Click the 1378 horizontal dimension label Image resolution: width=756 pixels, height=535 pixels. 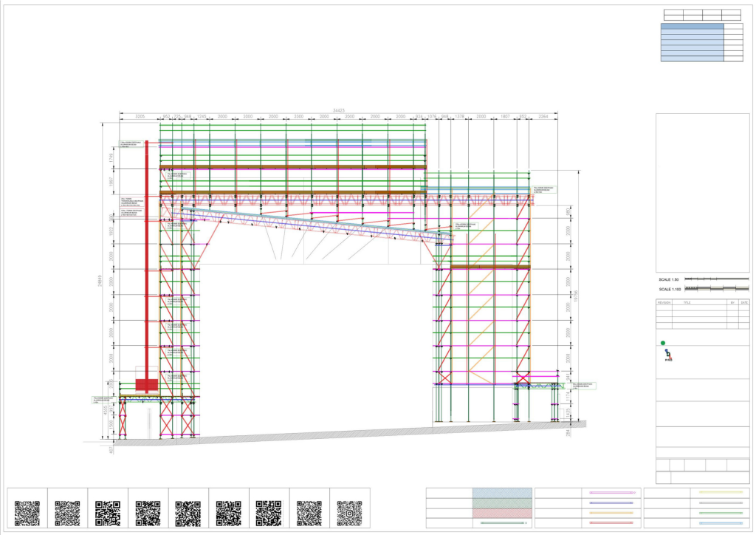point(459,117)
